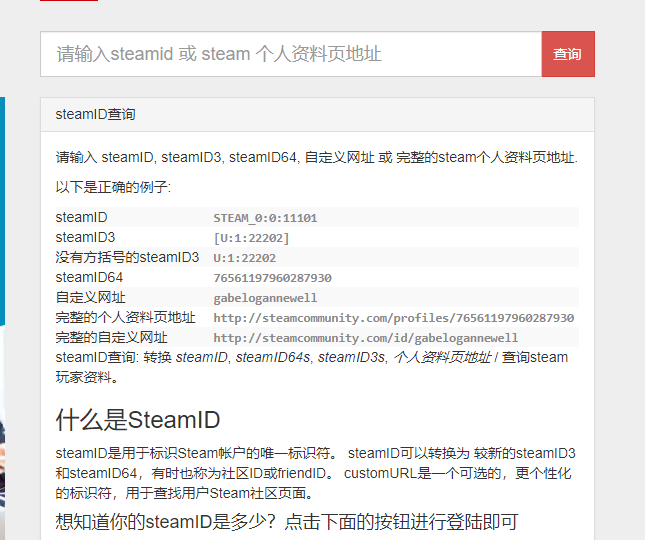
Task: Click the 完整的自定义网址 row label
Action: click(112, 337)
